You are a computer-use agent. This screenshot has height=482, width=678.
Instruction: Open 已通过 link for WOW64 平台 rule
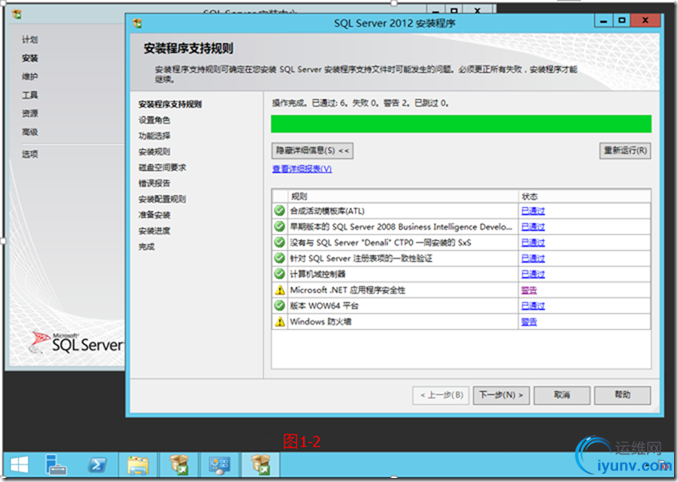[x=533, y=306]
